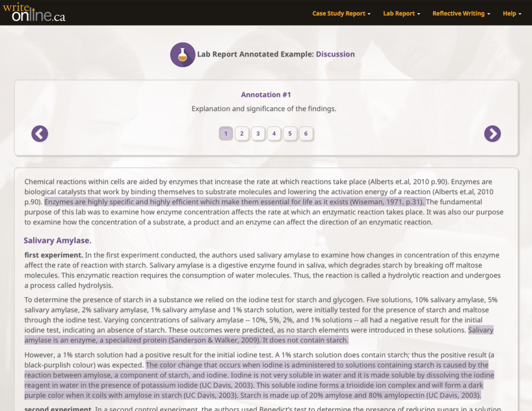
Task: Expand the Reflective Writing menu
Action: (461, 14)
